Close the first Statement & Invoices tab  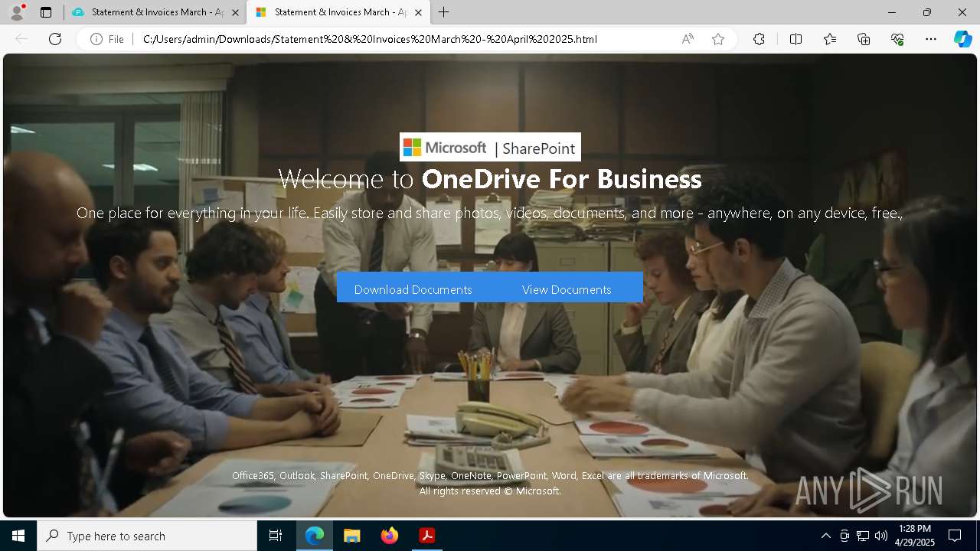coord(235,12)
